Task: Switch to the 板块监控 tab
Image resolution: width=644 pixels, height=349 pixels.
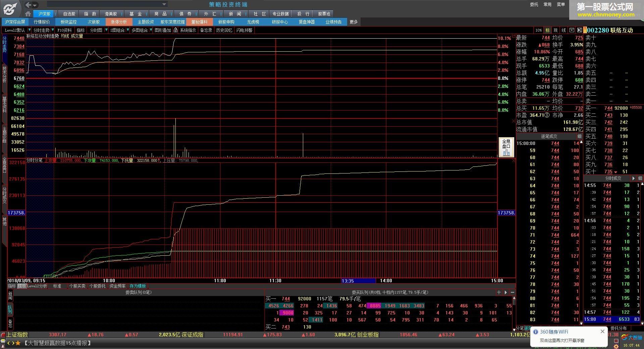Action: pos(68,22)
